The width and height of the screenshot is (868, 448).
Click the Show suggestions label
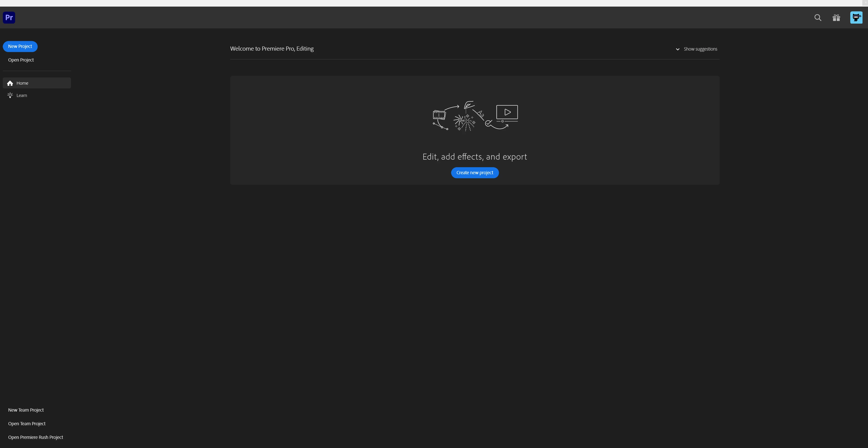click(700, 49)
